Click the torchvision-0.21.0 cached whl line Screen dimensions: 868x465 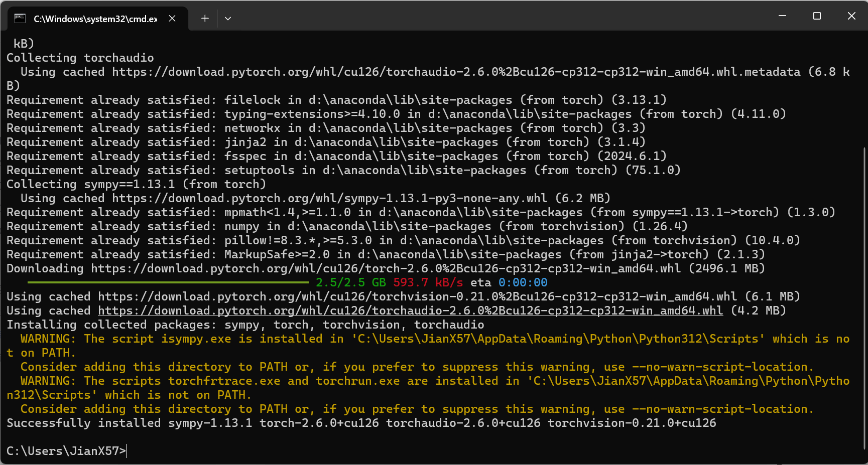point(403,296)
